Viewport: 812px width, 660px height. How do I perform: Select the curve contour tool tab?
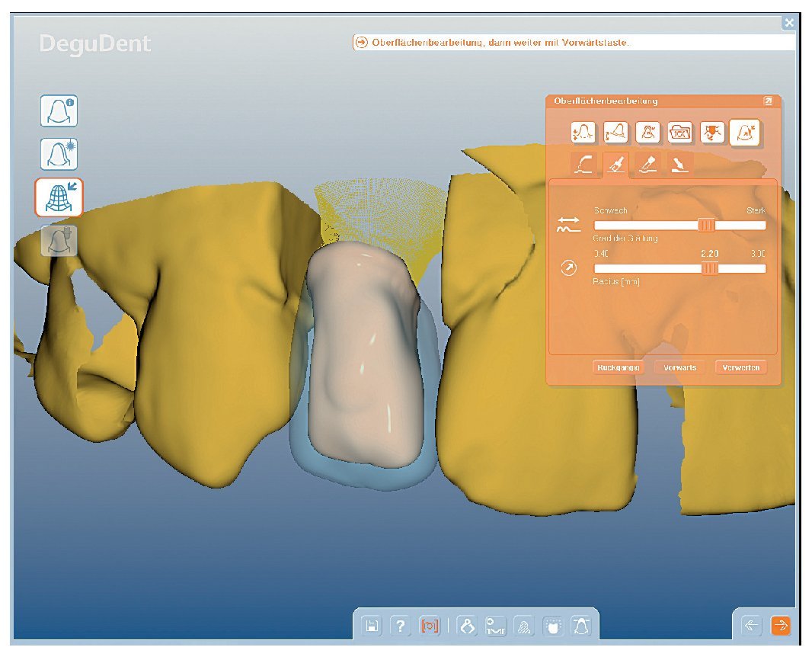click(x=584, y=163)
